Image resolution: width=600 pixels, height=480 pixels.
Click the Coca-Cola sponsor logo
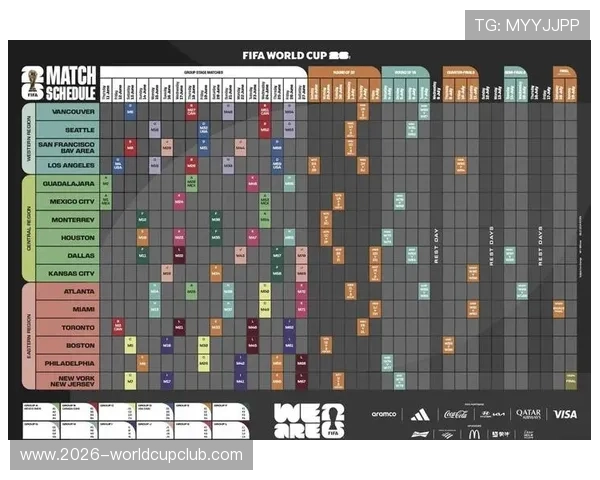click(x=456, y=414)
